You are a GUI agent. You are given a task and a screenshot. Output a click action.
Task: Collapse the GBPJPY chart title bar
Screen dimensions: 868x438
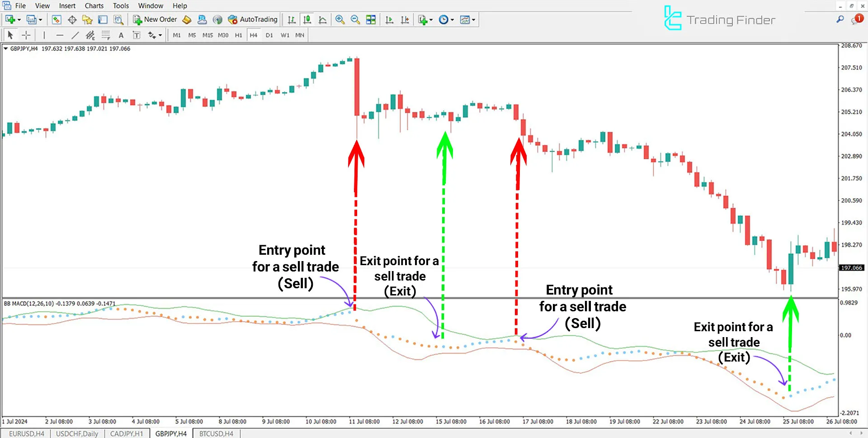coord(5,48)
